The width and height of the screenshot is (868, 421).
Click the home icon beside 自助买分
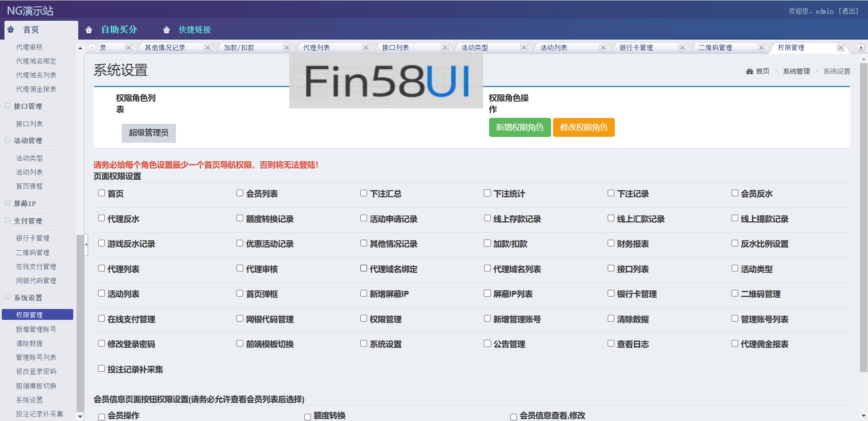pyautogui.click(x=89, y=30)
